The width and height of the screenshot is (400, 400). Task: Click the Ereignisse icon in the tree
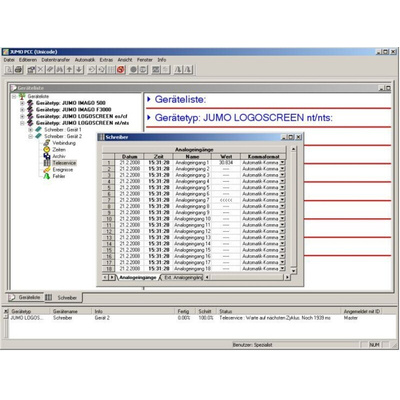pos(47,170)
